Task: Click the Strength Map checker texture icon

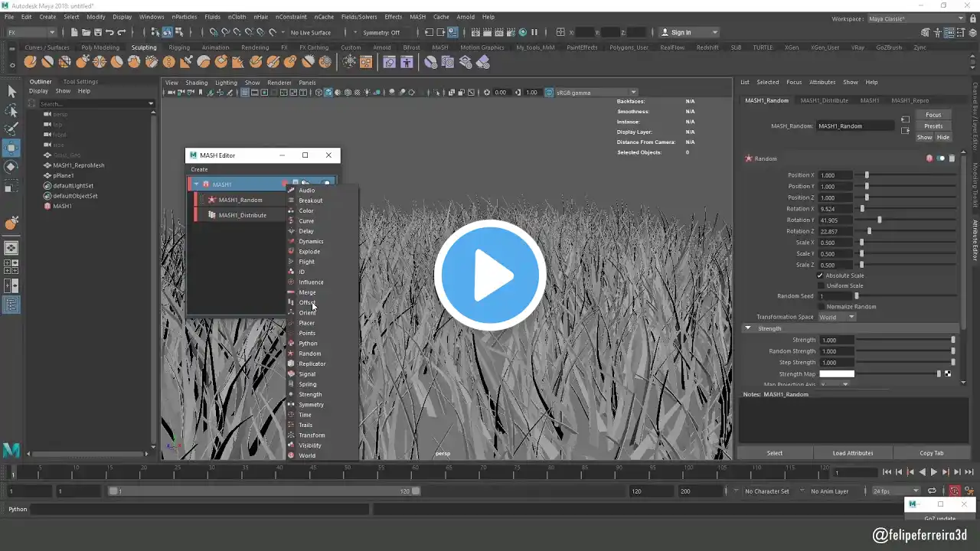Action: click(x=948, y=373)
